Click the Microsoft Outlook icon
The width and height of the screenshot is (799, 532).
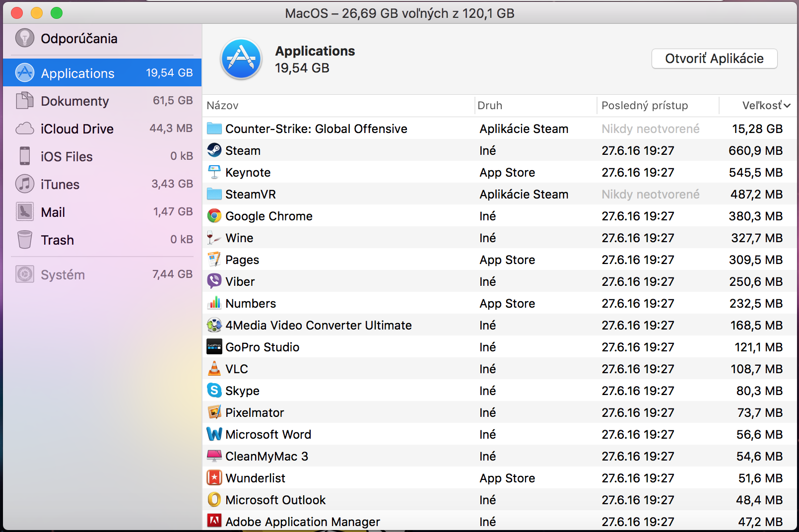[x=214, y=499]
